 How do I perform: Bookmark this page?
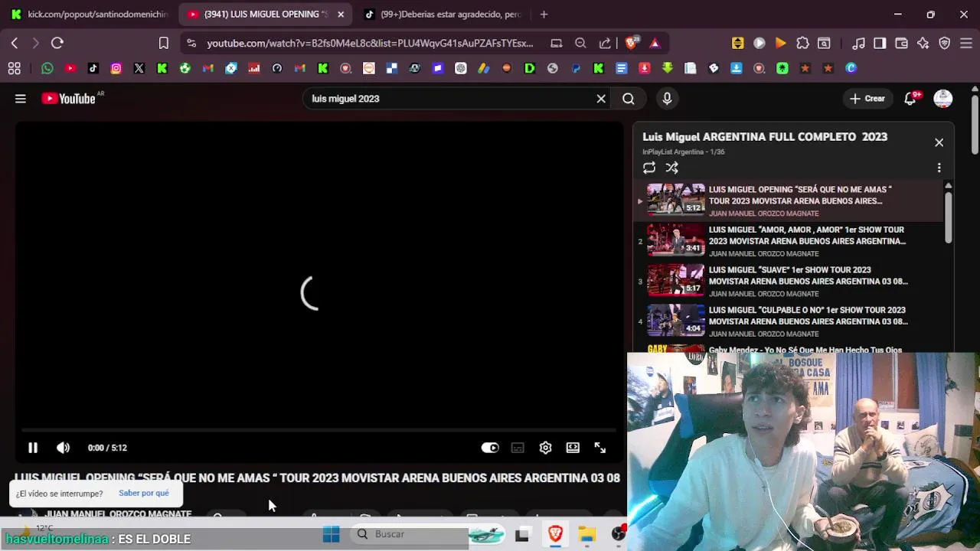pos(164,44)
